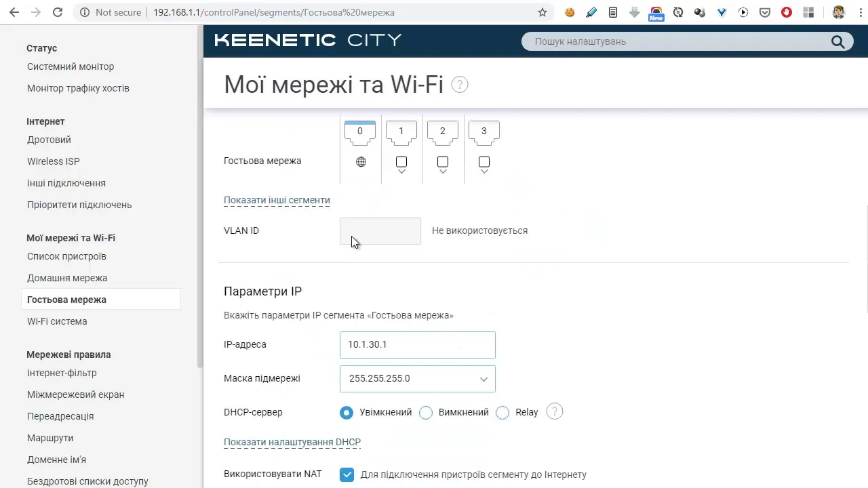Screen dimensions: 868x488
Task: Click the Keenetic City logo
Action: [x=309, y=40]
